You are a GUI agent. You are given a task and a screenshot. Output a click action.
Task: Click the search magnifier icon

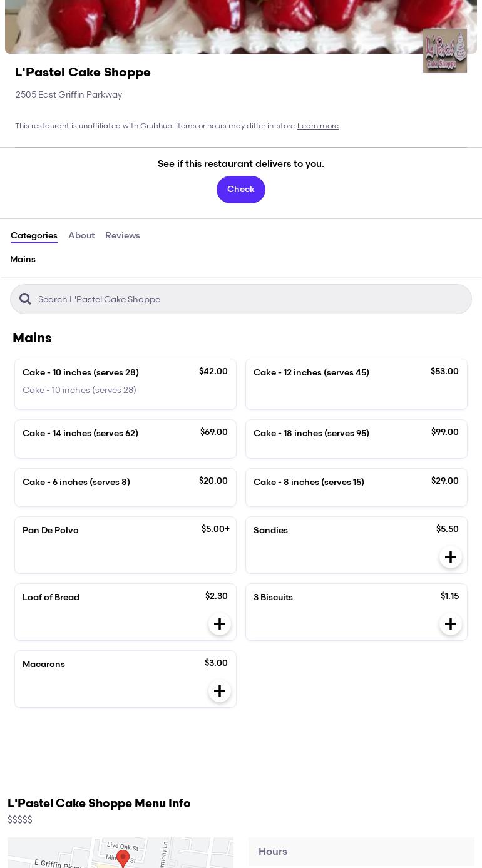click(25, 299)
